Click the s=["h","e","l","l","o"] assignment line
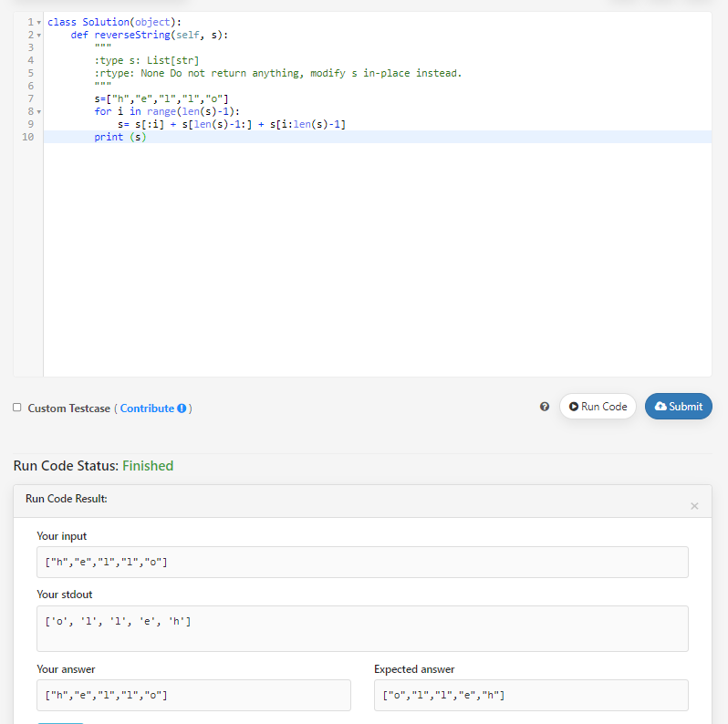728x724 pixels. 161,98
